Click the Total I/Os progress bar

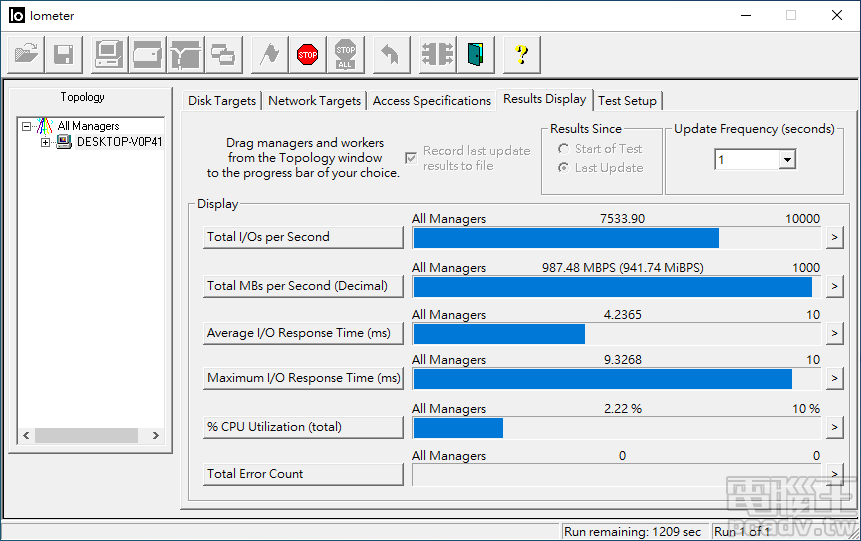[617, 238]
